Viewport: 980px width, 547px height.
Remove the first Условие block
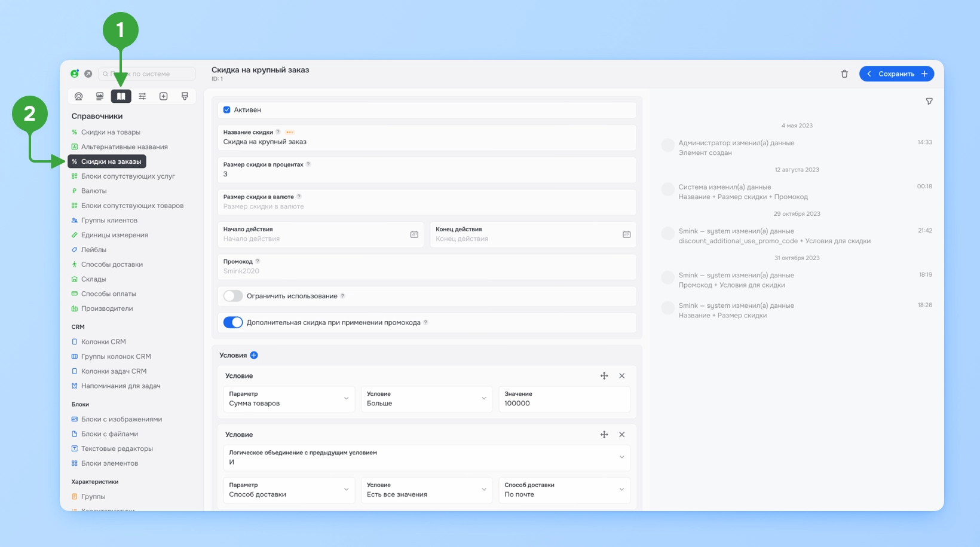(x=622, y=376)
